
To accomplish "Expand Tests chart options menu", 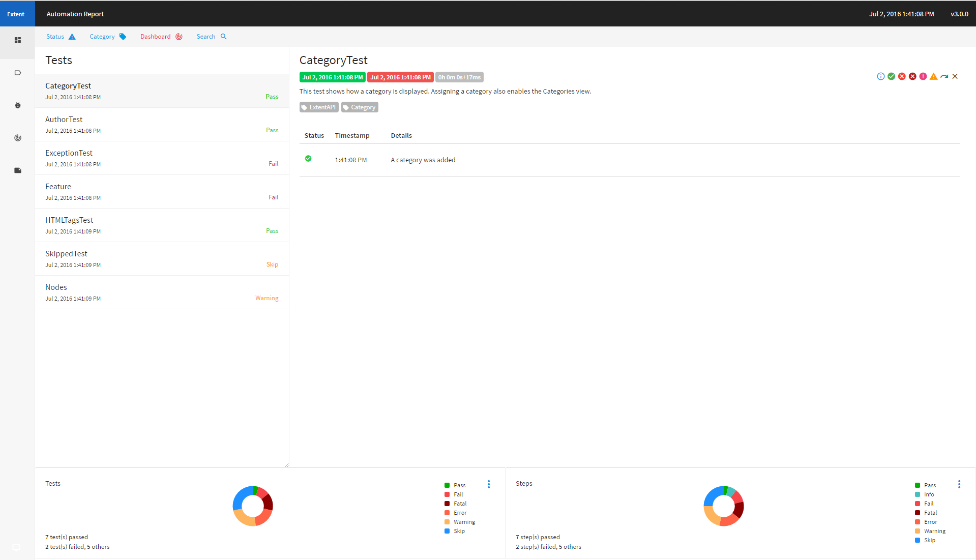I will [x=489, y=484].
